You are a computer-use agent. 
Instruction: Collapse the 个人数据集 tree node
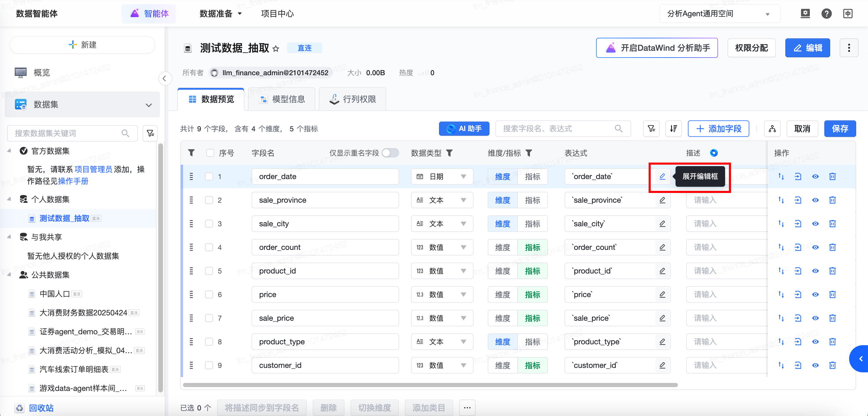(x=9, y=199)
